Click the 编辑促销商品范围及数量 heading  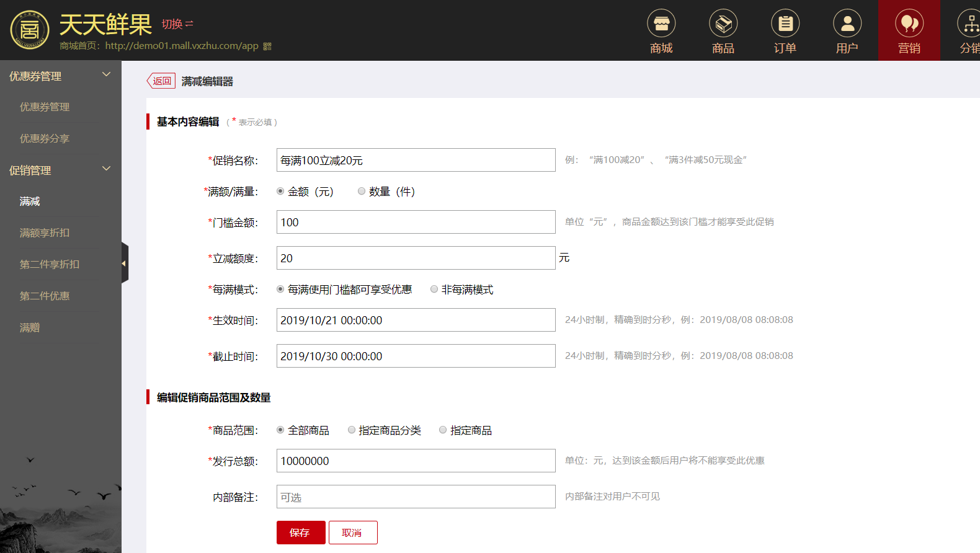pyautogui.click(x=214, y=398)
